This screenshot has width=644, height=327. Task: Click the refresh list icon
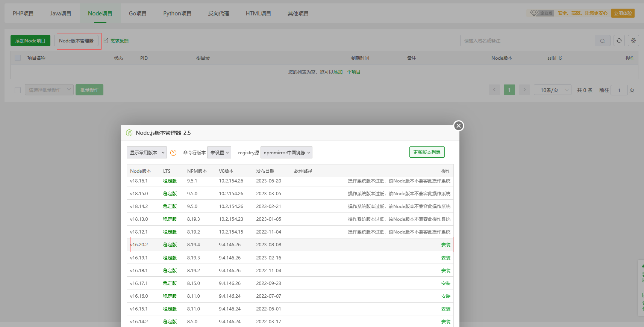[619, 41]
